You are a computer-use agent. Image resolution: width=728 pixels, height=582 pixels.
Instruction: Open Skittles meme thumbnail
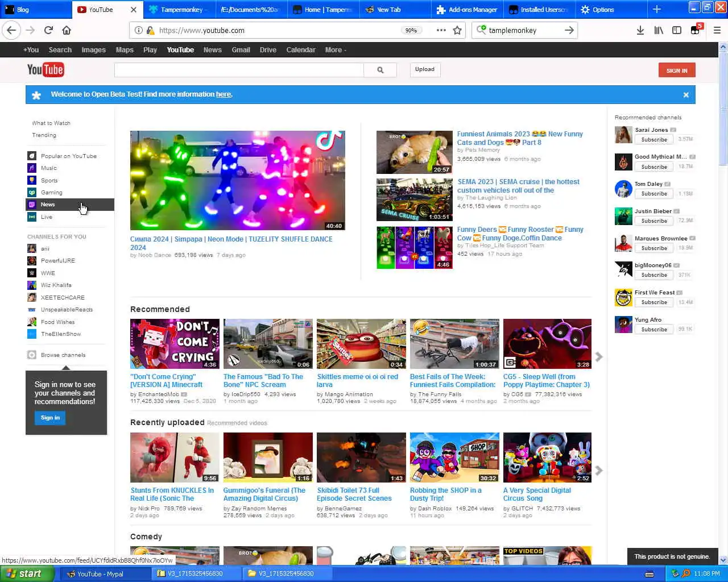pos(361,344)
